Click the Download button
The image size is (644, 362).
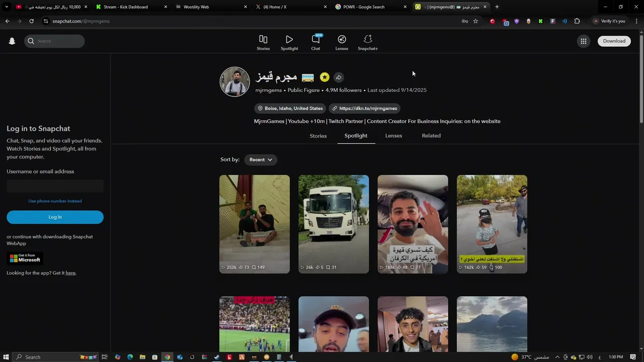tap(614, 41)
